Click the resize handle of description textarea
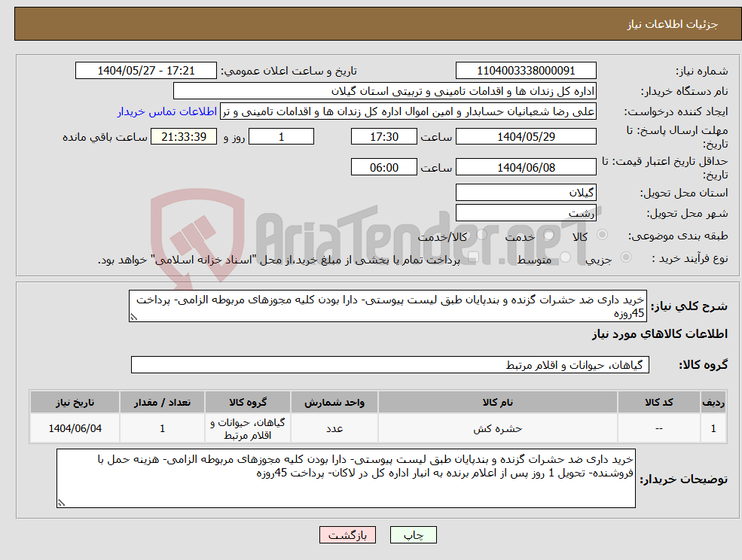 (x=133, y=318)
